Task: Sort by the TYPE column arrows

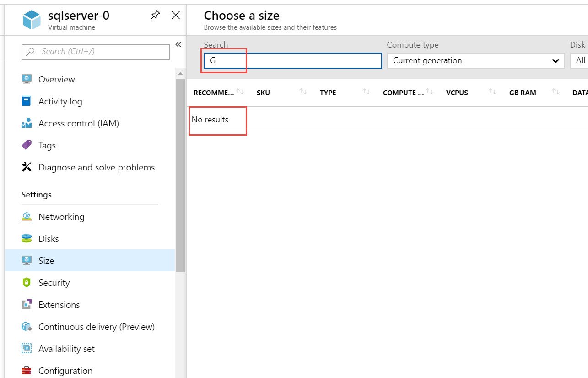Action: (366, 92)
